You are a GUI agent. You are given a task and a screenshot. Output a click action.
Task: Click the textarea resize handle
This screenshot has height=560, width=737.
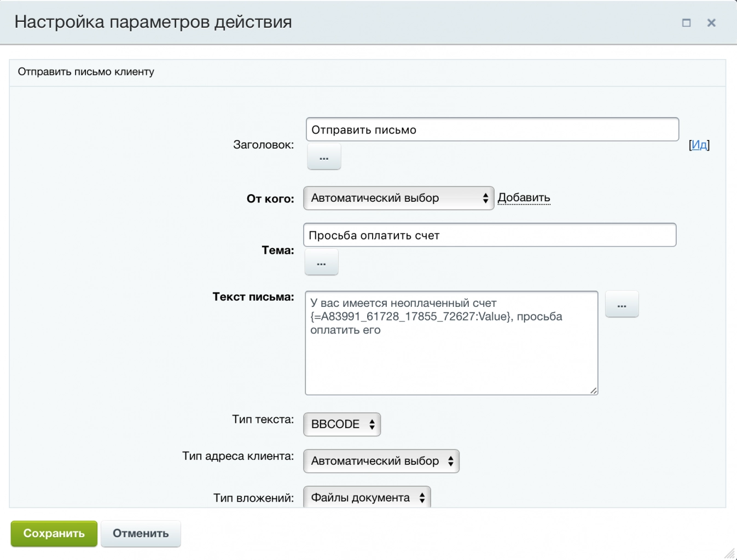594,390
